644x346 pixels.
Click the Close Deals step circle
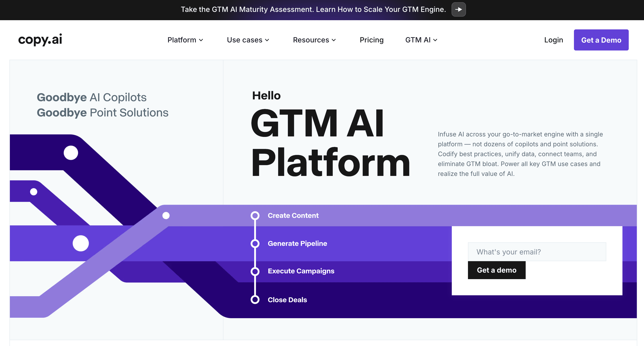(255, 300)
